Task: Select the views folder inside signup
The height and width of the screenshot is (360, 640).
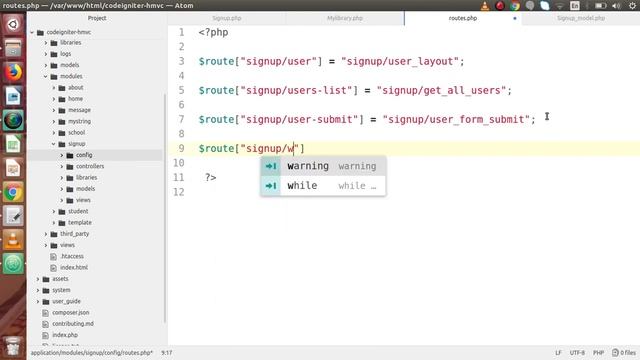Action: (83, 200)
